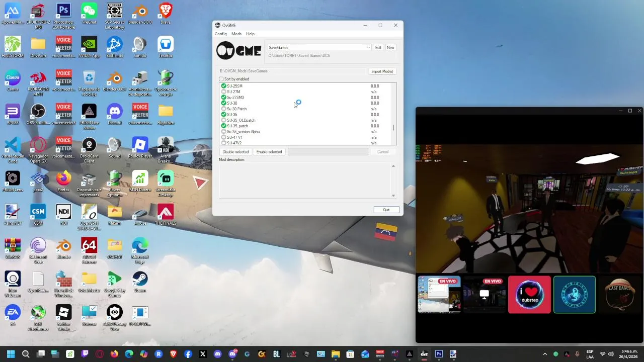Open the MSI Afterburner desktop icon

pyautogui.click(x=38, y=318)
